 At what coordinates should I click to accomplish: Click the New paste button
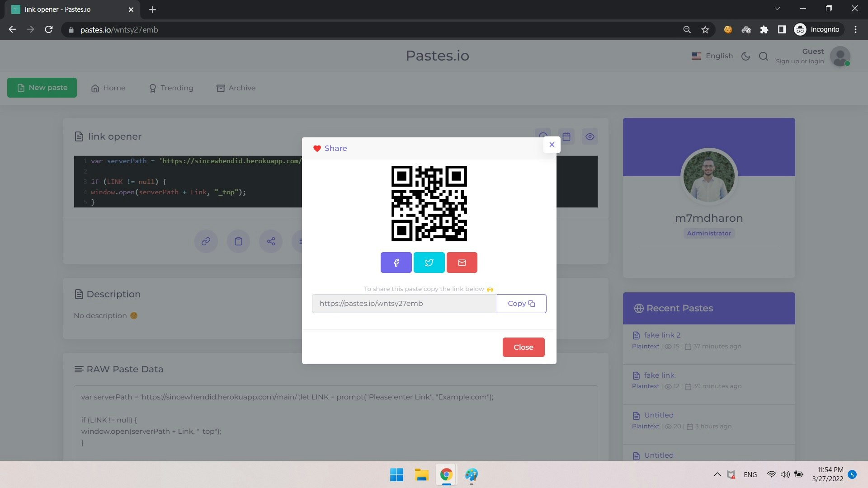tap(42, 88)
